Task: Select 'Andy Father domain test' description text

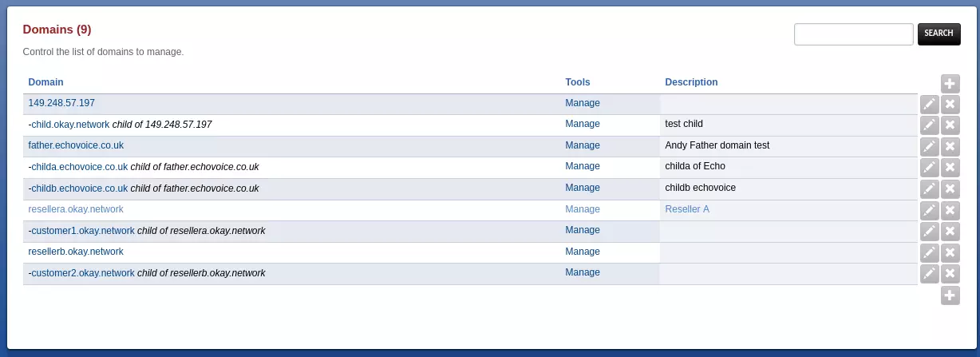Action: click(x=717, y=145)
